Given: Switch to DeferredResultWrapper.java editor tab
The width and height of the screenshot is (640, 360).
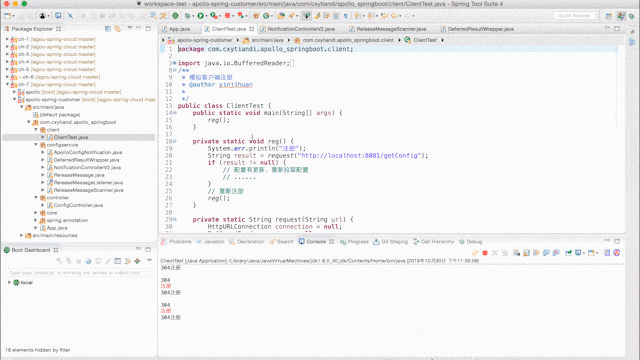Looking at the screenshot, I should point(480,29).
